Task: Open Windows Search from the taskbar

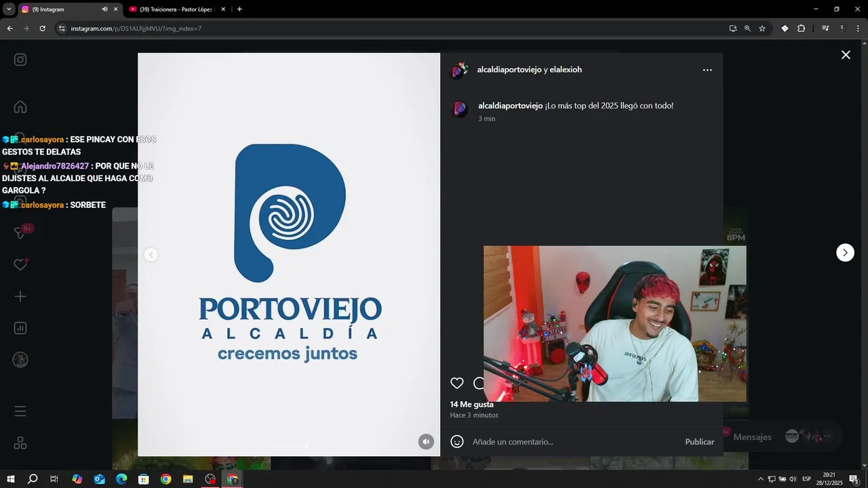Action: [x=32, y=479]
